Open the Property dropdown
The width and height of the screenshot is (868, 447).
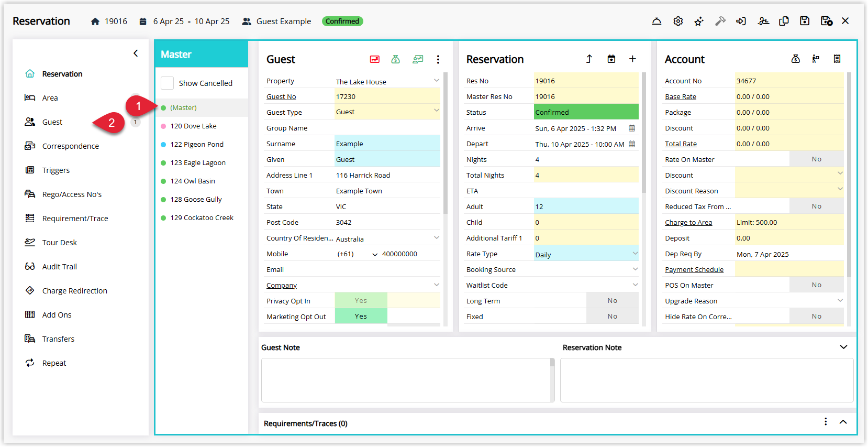436,80
